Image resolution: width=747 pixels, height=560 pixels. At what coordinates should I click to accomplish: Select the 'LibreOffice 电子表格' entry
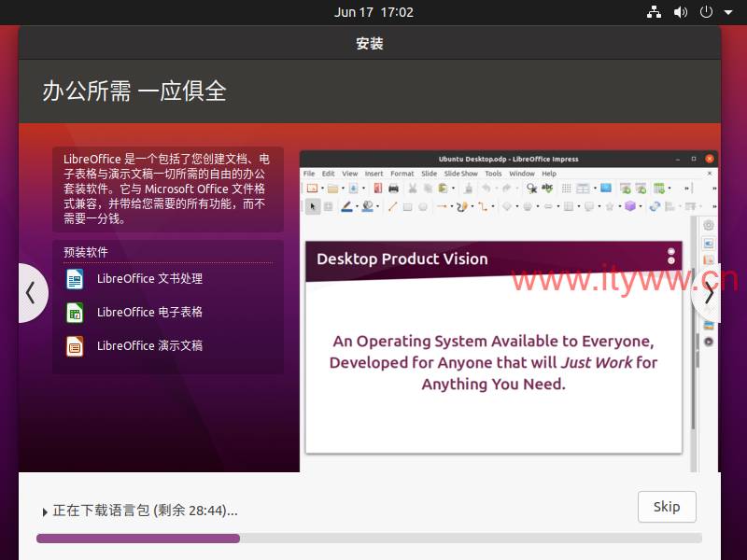point(149,313)
